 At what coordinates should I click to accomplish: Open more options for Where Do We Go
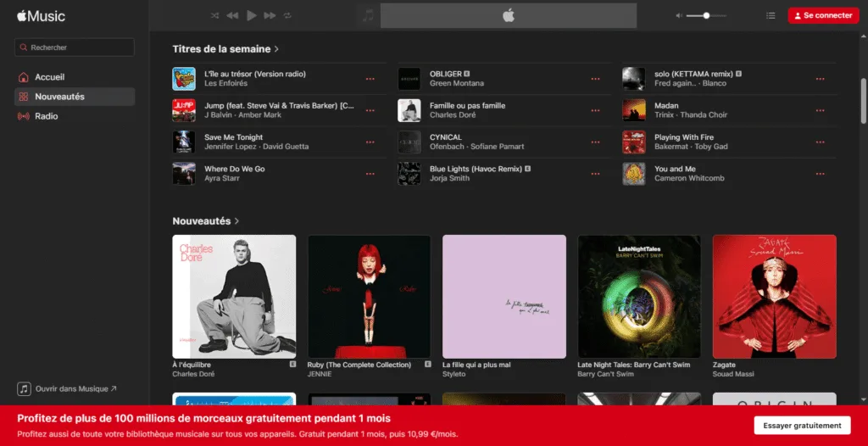(x=370, y=174)
